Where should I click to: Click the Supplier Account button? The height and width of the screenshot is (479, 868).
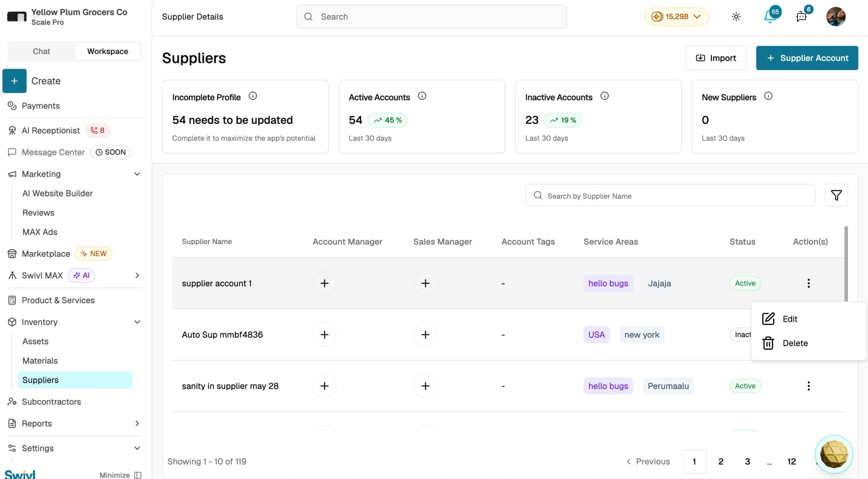coord(807,58)
